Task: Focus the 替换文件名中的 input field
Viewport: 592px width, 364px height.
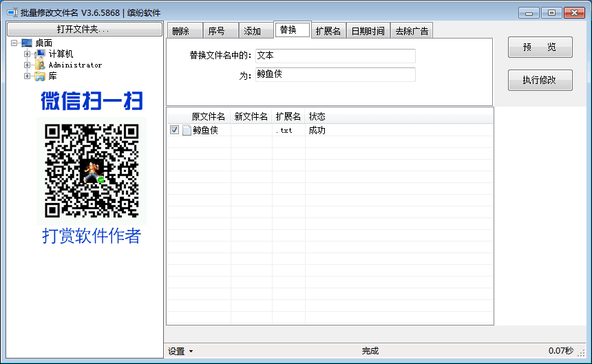Action: point(335,56)
